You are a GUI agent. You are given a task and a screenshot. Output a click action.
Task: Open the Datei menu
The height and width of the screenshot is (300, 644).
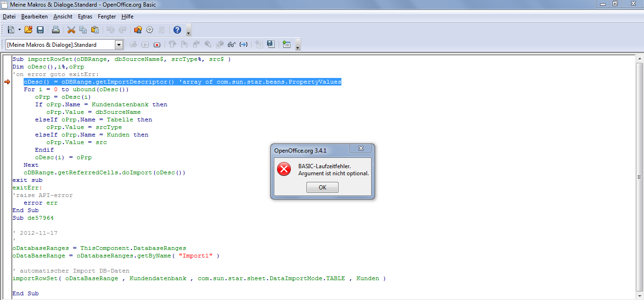[x=9, y=17]
